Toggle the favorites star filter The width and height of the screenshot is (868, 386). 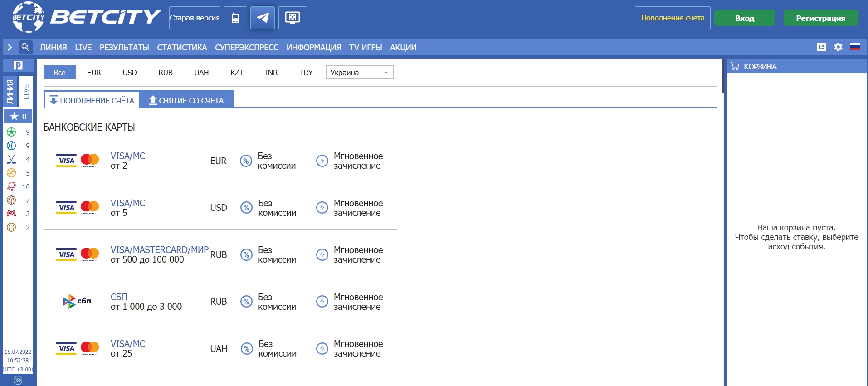[18, 117]
